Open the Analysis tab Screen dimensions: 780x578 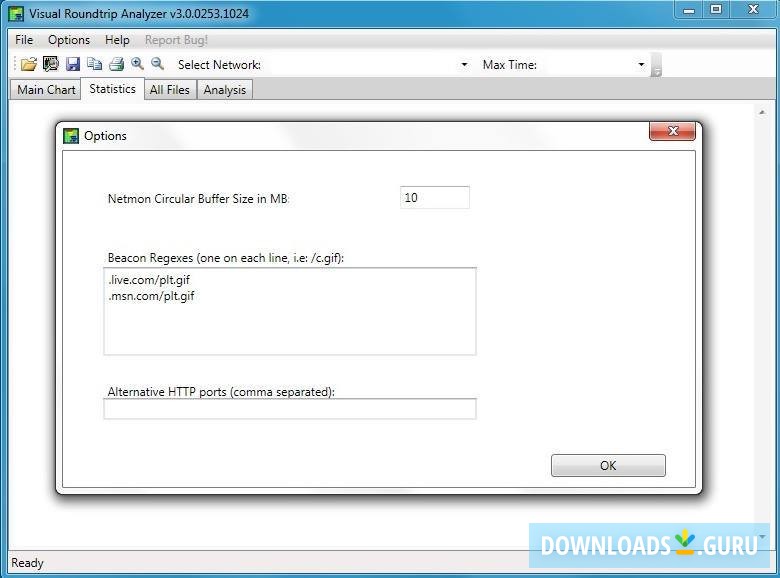(225, 90)
